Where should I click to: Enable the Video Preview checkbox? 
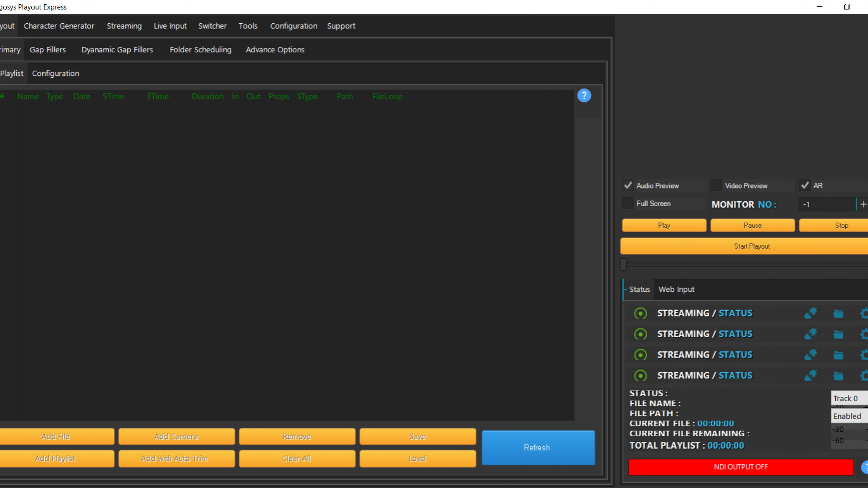[x=716, y=185]
